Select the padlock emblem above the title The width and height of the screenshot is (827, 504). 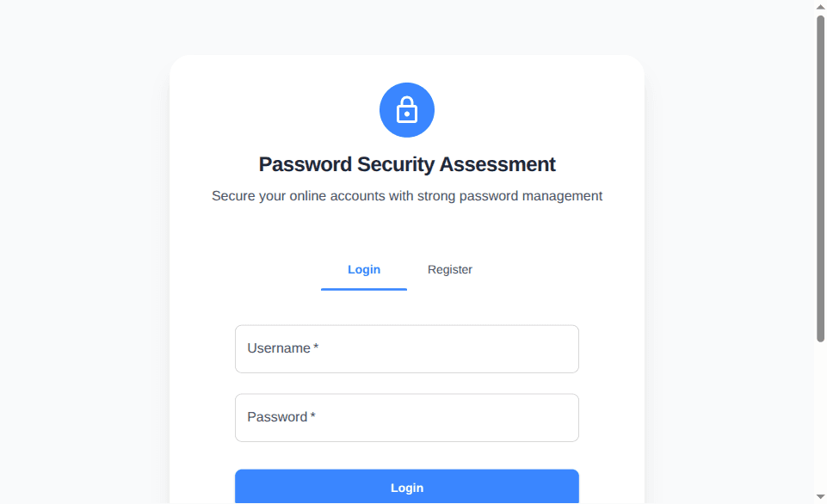click(406, 110)
